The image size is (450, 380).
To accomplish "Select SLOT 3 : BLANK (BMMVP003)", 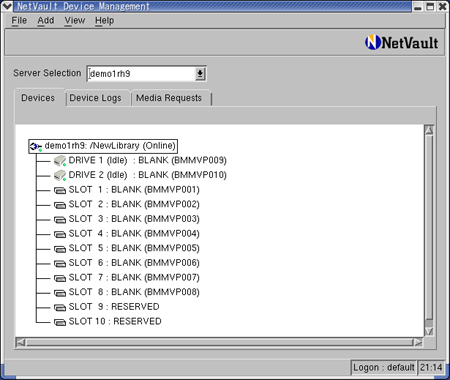I will (127, 219).
